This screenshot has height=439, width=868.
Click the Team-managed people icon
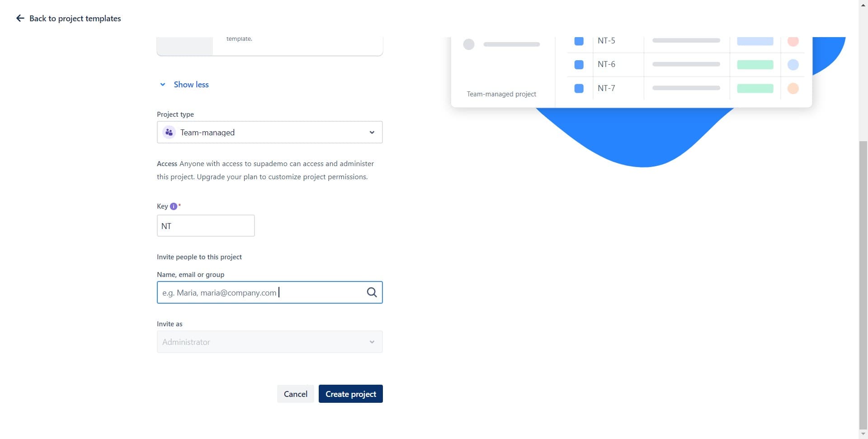(x=169, y=132)
